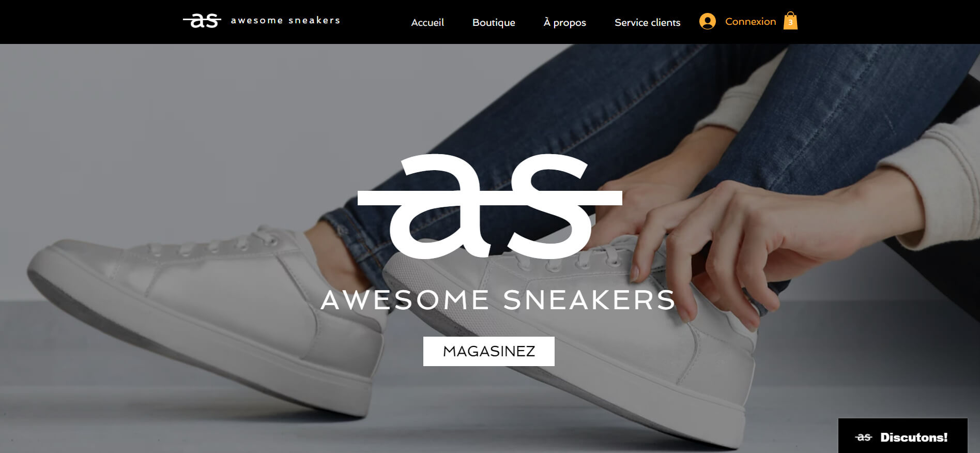
Task: Click the Connexion login link
Action: (751, 21)
